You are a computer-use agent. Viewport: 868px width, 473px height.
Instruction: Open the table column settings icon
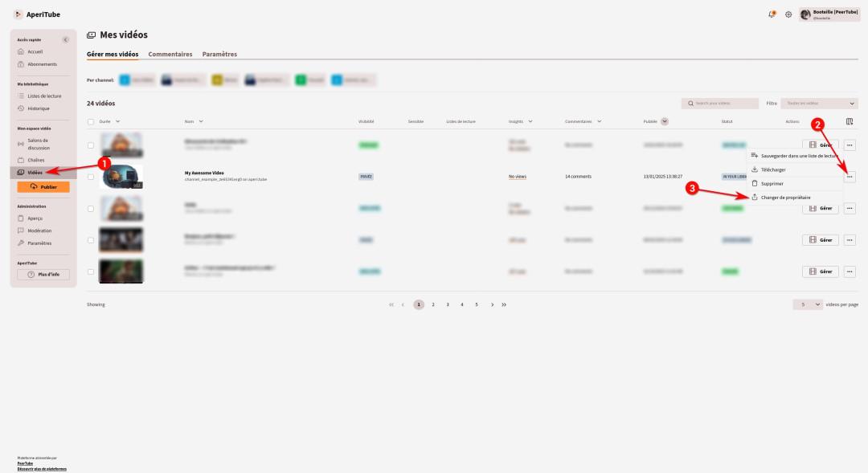pyautogui.click(x=850, y=121)
